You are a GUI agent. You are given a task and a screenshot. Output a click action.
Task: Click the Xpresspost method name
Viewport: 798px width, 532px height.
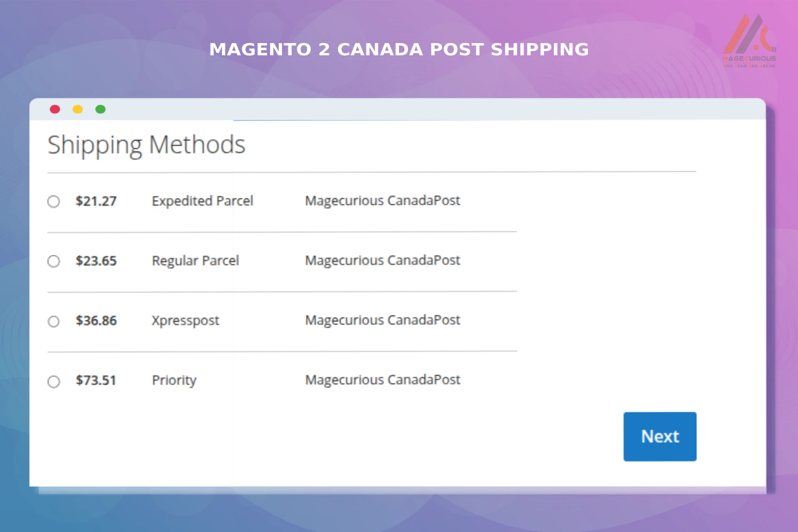pos(185,321)
